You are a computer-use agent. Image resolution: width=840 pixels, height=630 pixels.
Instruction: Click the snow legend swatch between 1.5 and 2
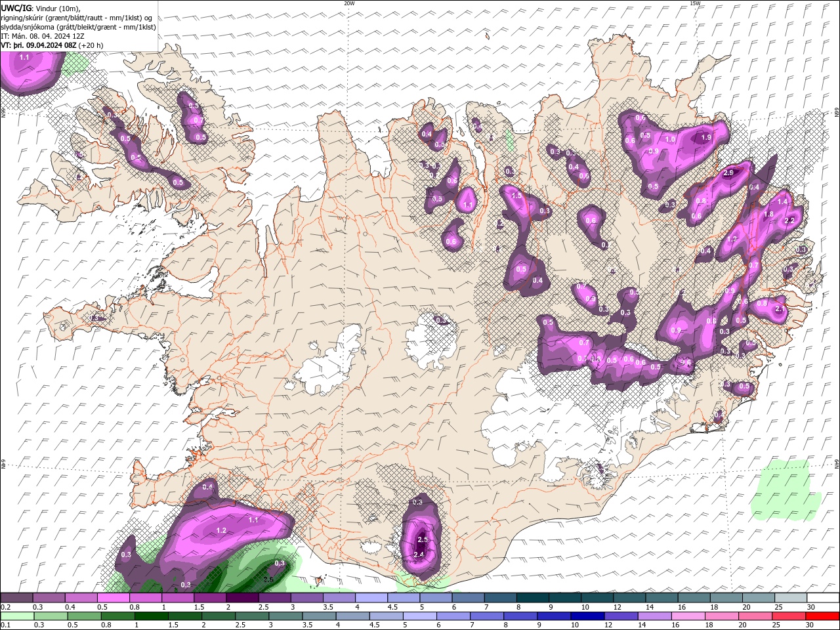coord(211,598)
